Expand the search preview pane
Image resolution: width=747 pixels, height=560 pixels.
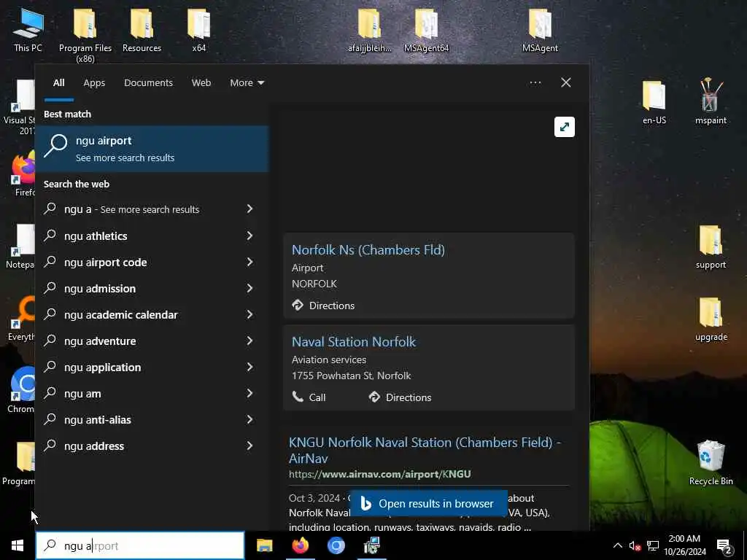click(565, 127)
